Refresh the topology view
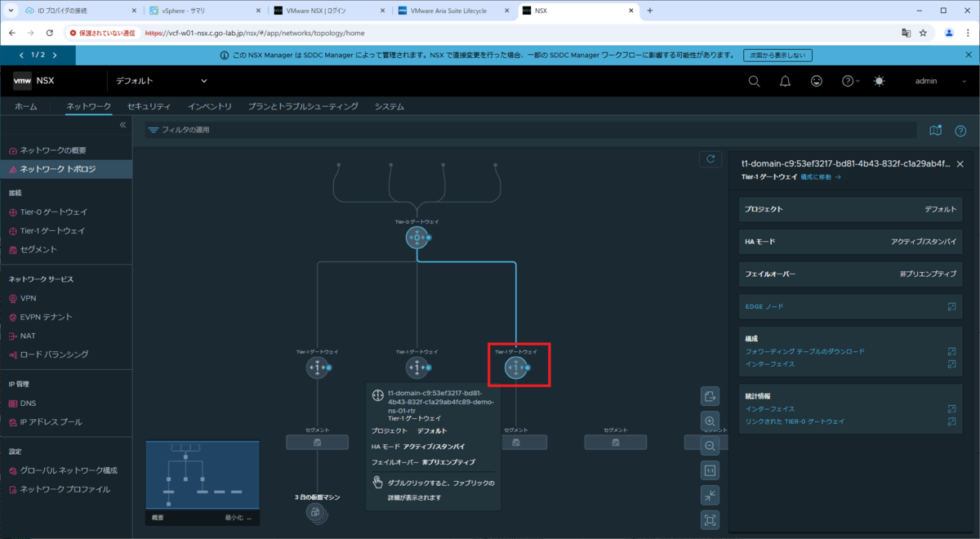Viewport: 980px width, 539px height. [x=710, y=159]
